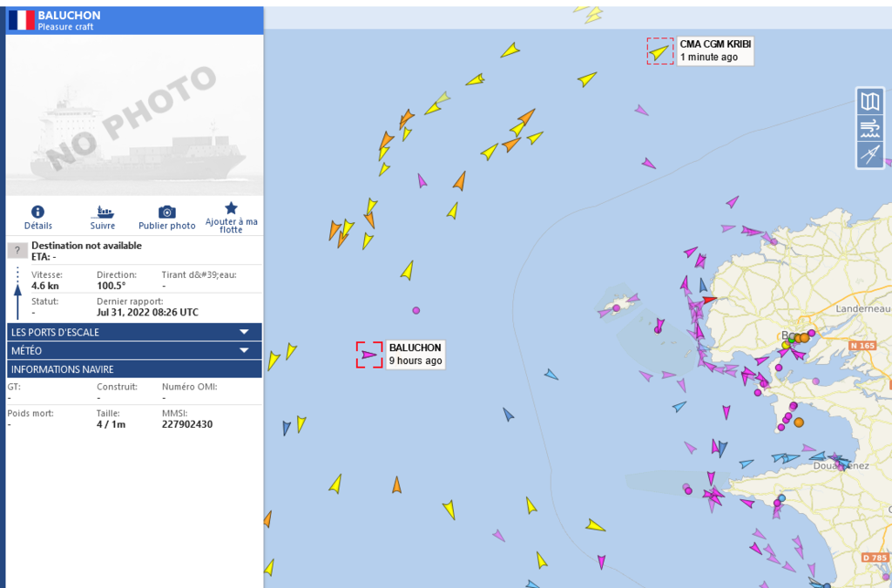892x588 pixels.
Task: Click the 4.6 kn speed value
Action: [45, 286]
